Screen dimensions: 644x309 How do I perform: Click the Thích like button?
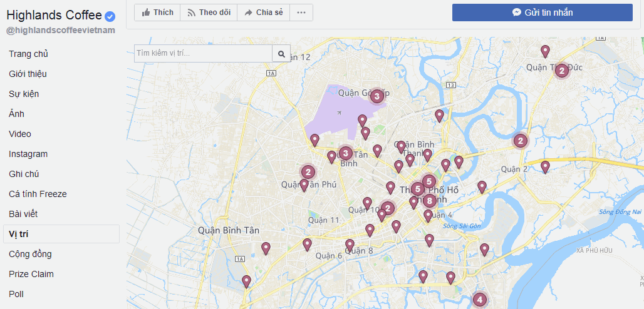tap(157, 13)
